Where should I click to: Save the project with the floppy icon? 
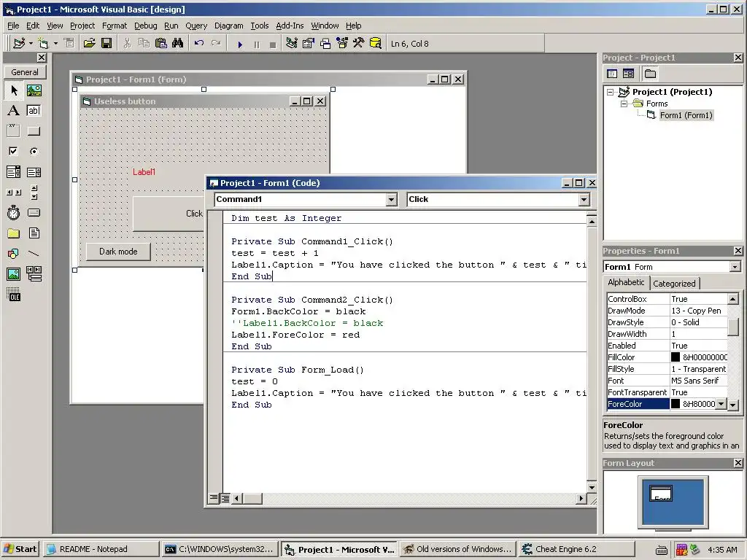point(107,43)
